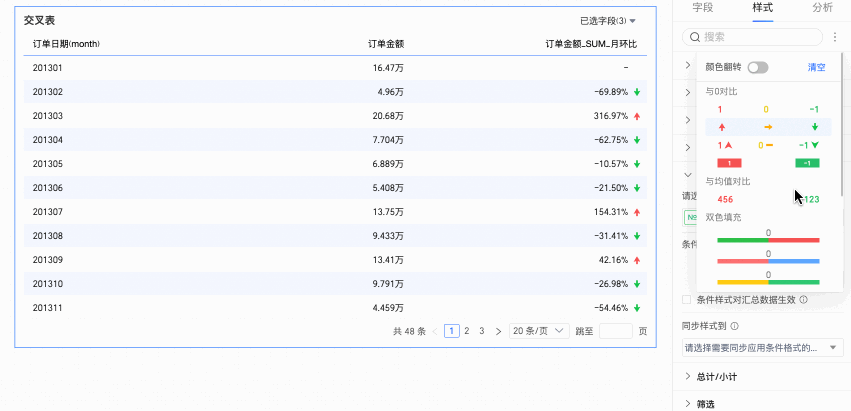Screen dimensions: 851x411
Task: Select the yellow right arrow icon style
Action: 768,127
